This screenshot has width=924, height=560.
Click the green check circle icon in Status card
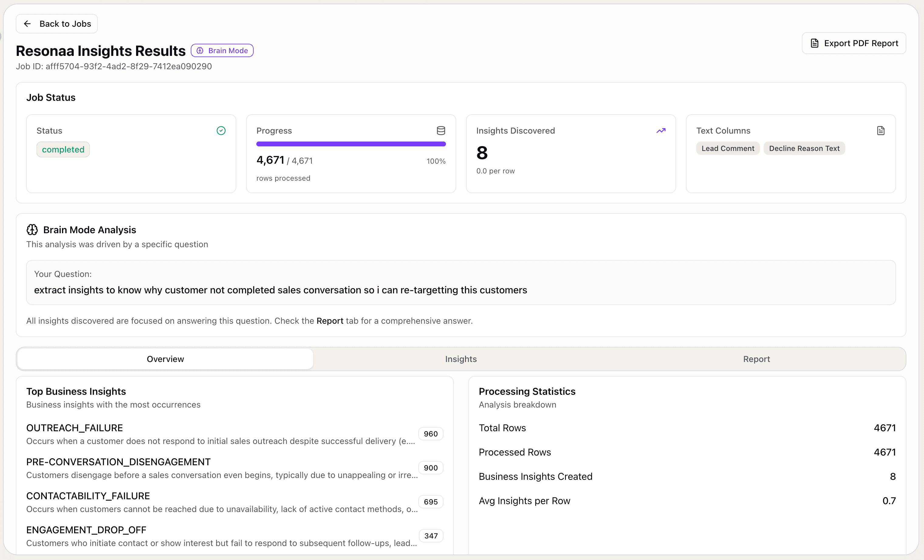coord(221,131)
